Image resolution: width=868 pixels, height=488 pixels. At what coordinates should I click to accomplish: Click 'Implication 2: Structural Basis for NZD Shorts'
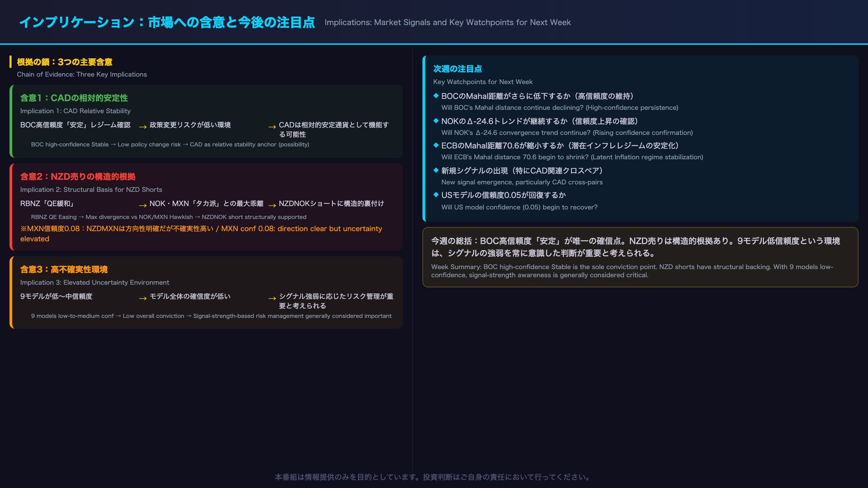coord(91,189)
